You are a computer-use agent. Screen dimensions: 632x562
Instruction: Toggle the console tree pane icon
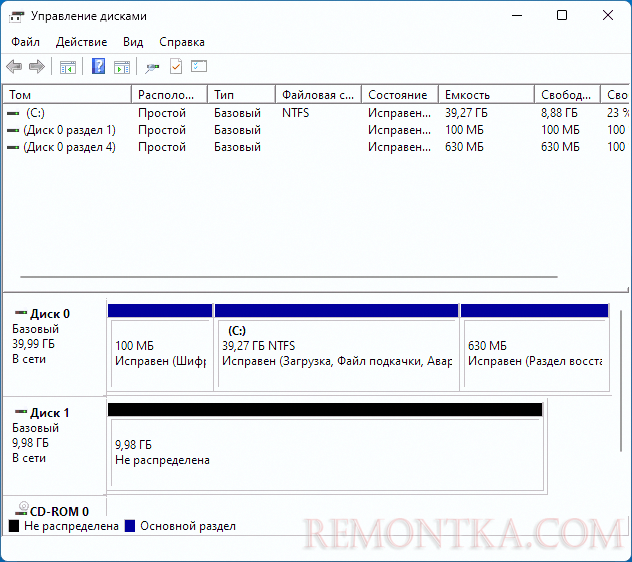pyautogui.click(x=68, y=67)
